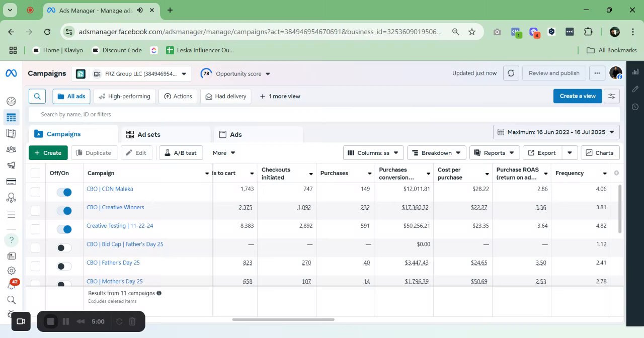The image size is (644, 338).
Task: Bookmark this page with the star icon
Action: (472, 32)
